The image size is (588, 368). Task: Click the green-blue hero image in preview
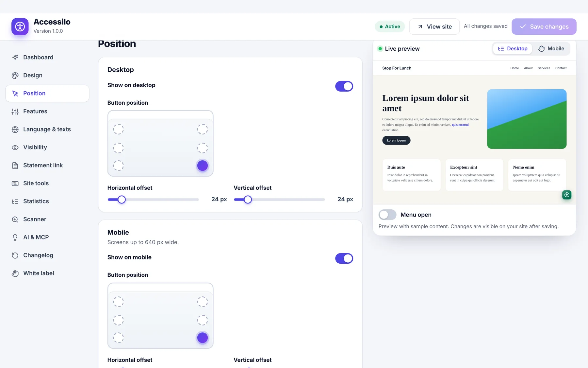527,119
